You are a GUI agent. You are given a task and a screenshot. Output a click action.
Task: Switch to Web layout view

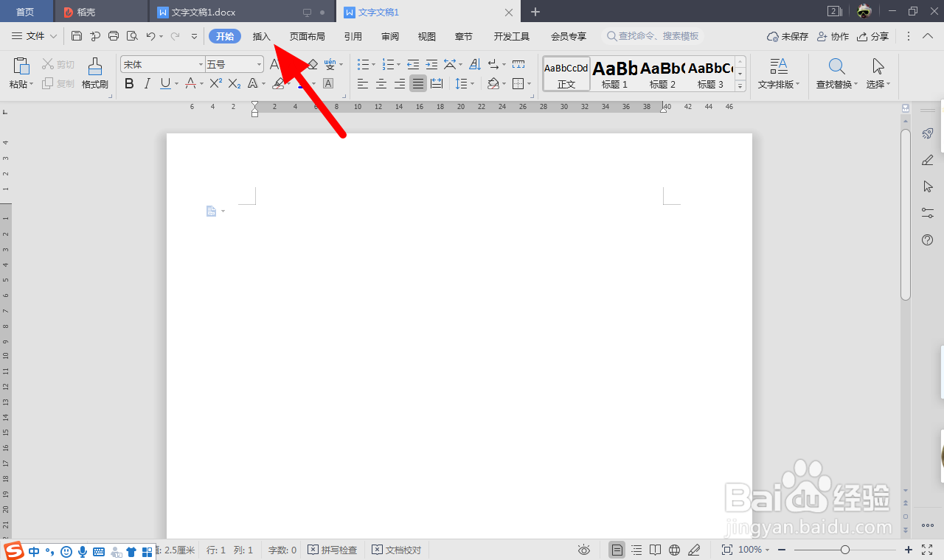[x=674, y=550]
